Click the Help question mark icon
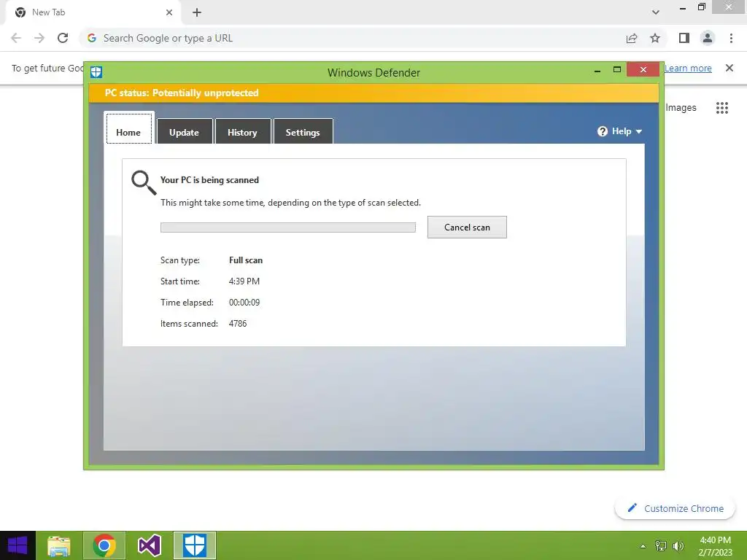Screen dimensions: 747x560 pyautogui.click(x=602, y=131)
